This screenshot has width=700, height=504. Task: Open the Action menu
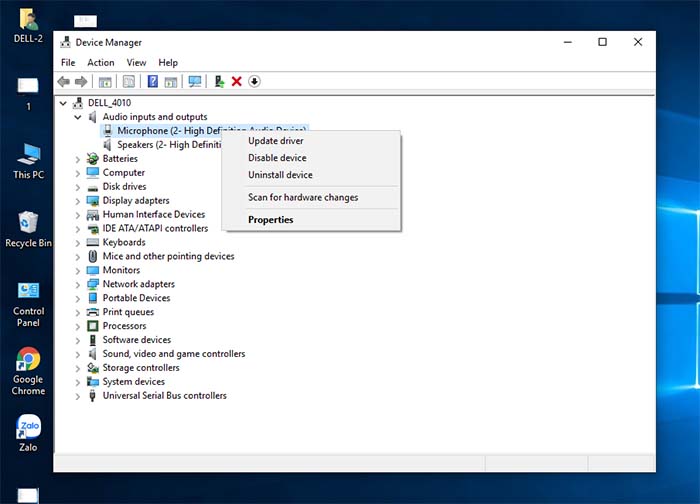[x=100, y=62]
